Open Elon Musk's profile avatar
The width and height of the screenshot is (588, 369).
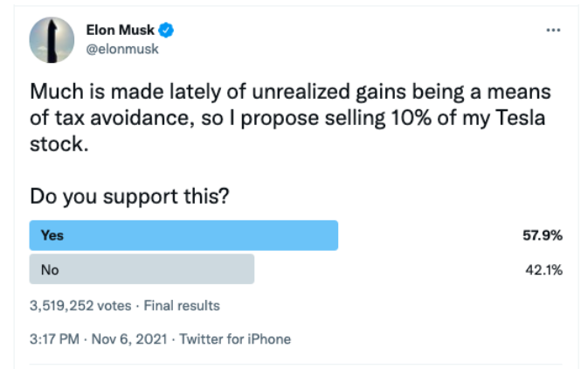[52, 40]
